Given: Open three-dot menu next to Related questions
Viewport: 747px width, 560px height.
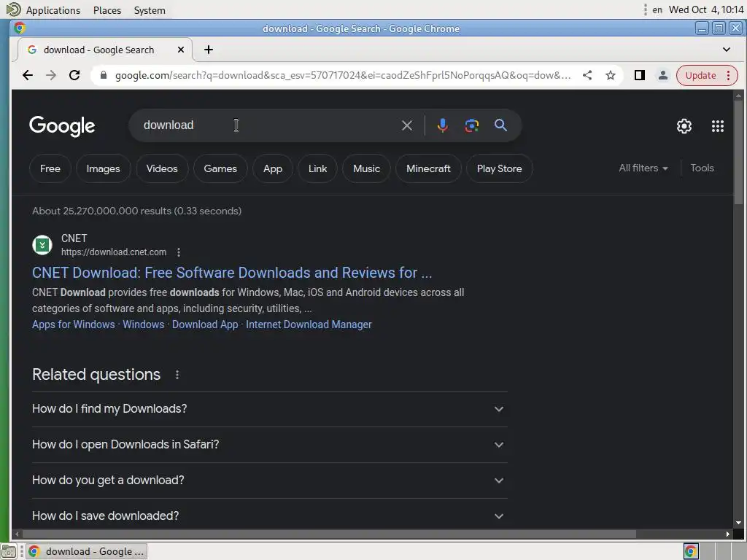Looking at the screenshot, I should point(177,375).
